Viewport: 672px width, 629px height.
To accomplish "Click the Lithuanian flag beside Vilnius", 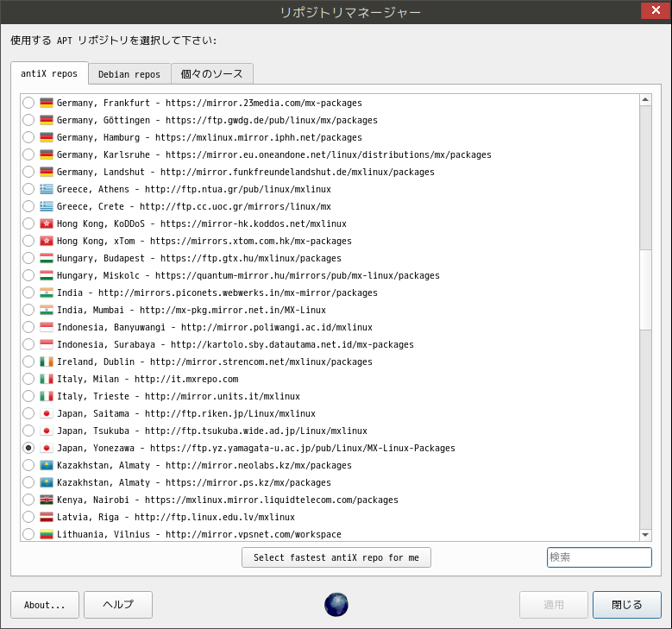I will tap(47, 534).
